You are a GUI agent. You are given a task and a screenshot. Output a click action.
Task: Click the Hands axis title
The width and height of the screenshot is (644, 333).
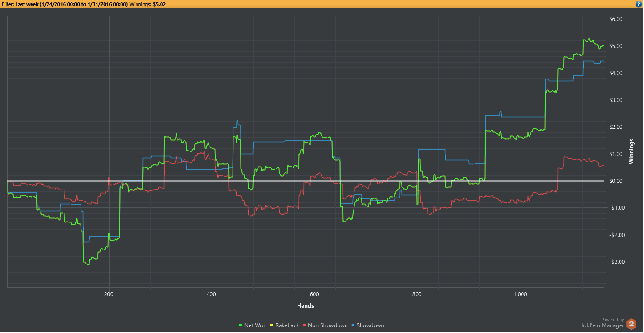pos(306,306)
